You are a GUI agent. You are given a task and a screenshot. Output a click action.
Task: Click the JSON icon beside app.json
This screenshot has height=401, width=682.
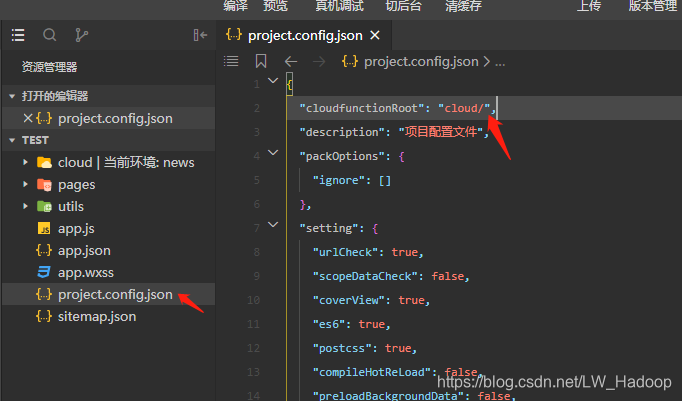coord(44,250)
